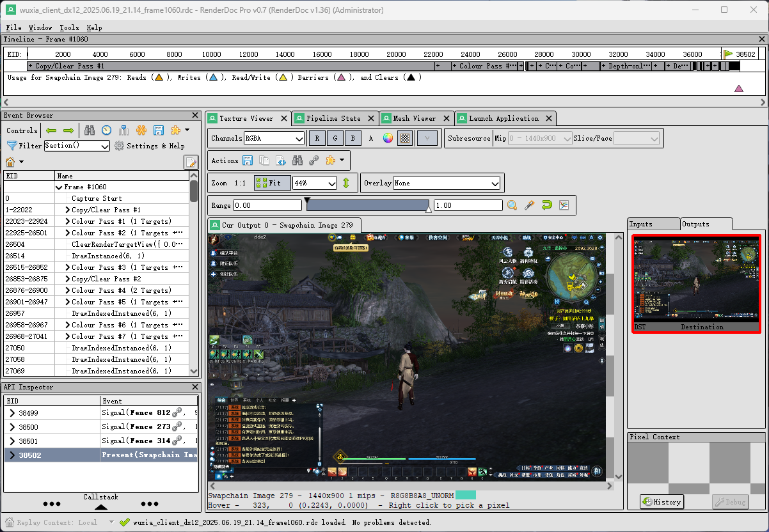Expand Colour Pass #1 (1 Targets) row

(68, 221)
